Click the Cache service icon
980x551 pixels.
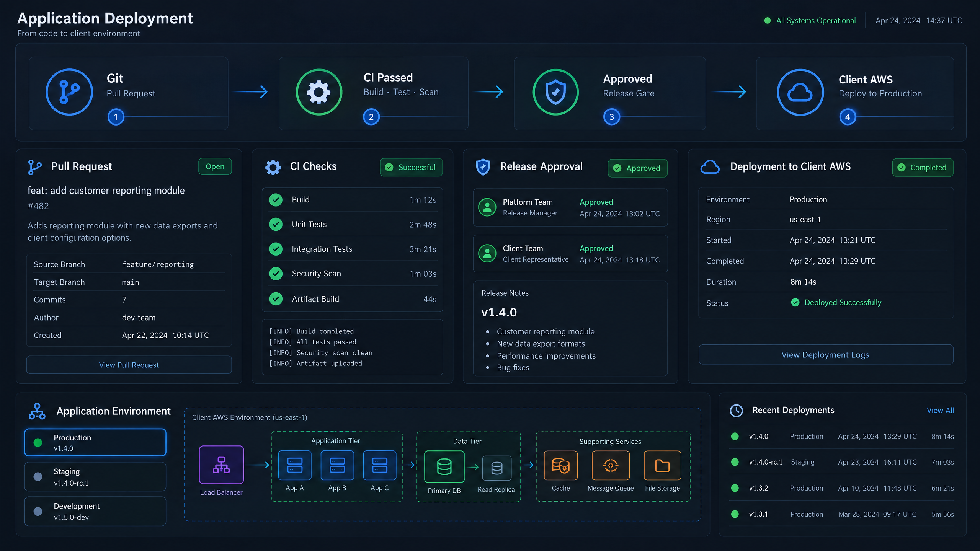tap(560, 465)
